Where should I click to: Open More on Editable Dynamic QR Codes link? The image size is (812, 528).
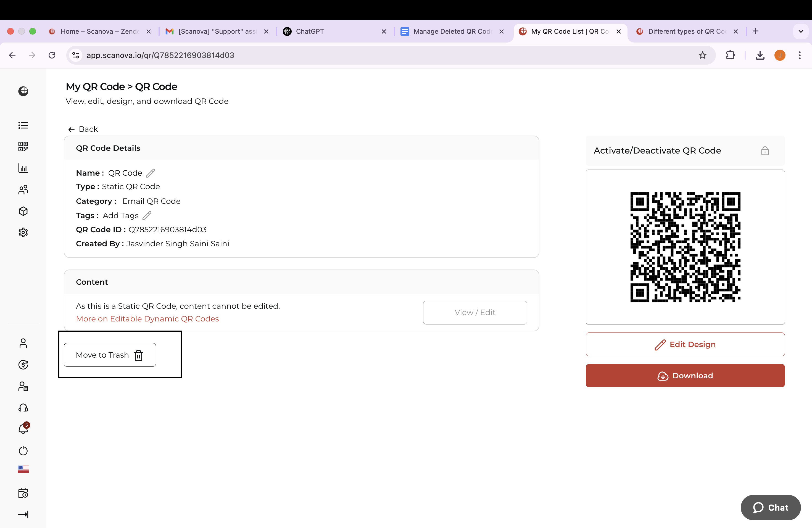pyautogui.click(x=147, y=319)
